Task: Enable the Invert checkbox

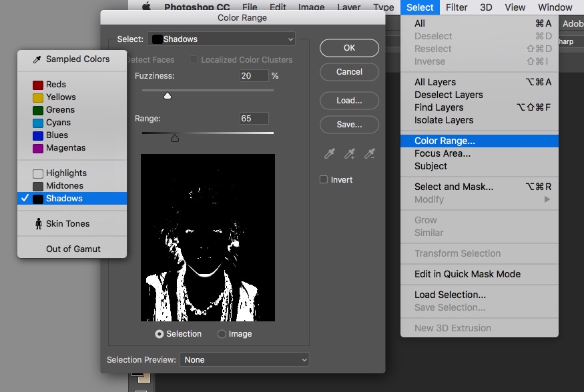Action: 324,180
